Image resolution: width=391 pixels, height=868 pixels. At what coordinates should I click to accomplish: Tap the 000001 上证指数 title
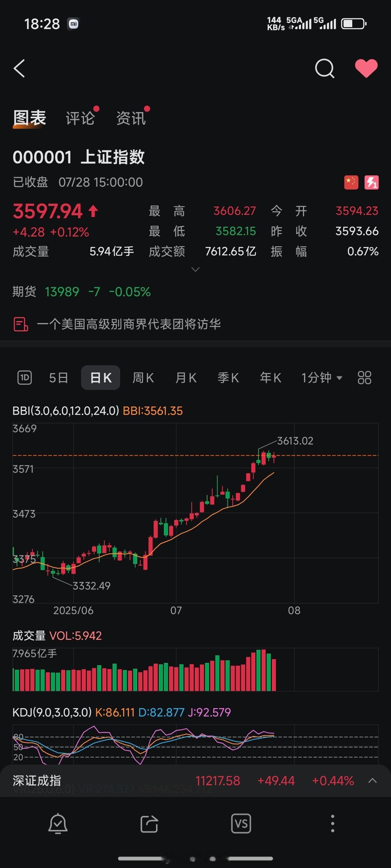pos(79,157)
